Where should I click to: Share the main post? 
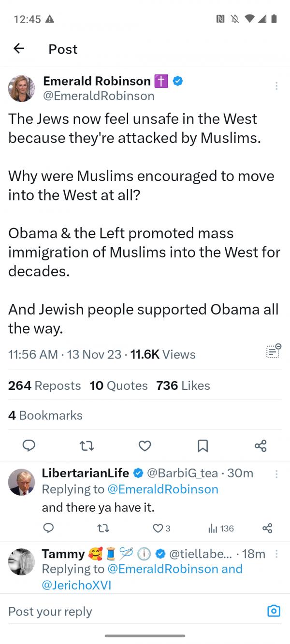click(261, 445)
